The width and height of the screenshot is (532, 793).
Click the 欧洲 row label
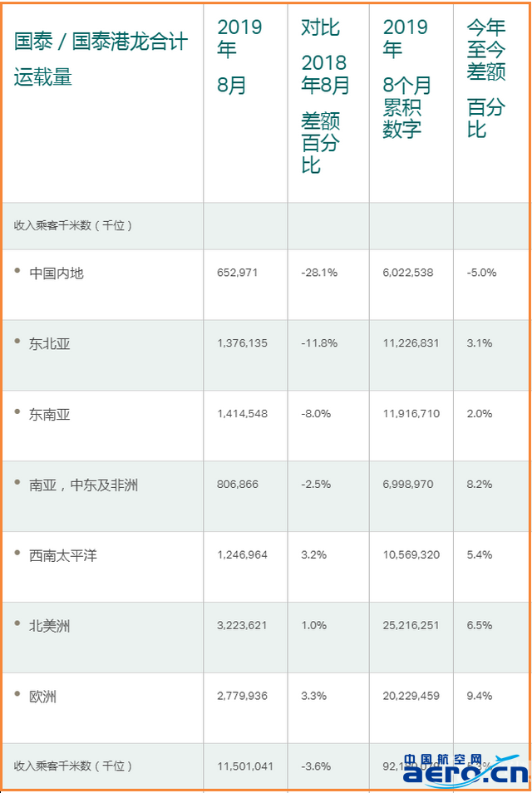[x=43, y=697]
